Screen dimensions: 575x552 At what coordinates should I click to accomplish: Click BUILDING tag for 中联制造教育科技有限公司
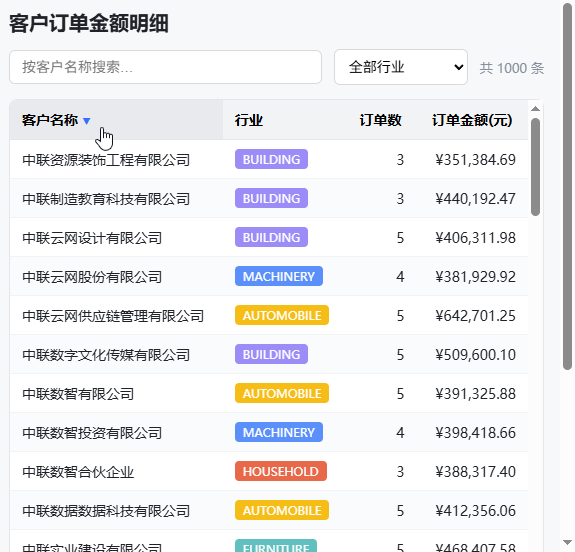pos(271,198)
